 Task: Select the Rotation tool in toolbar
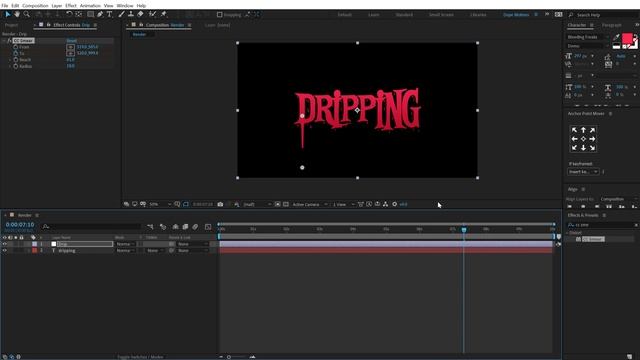[69, 14]
